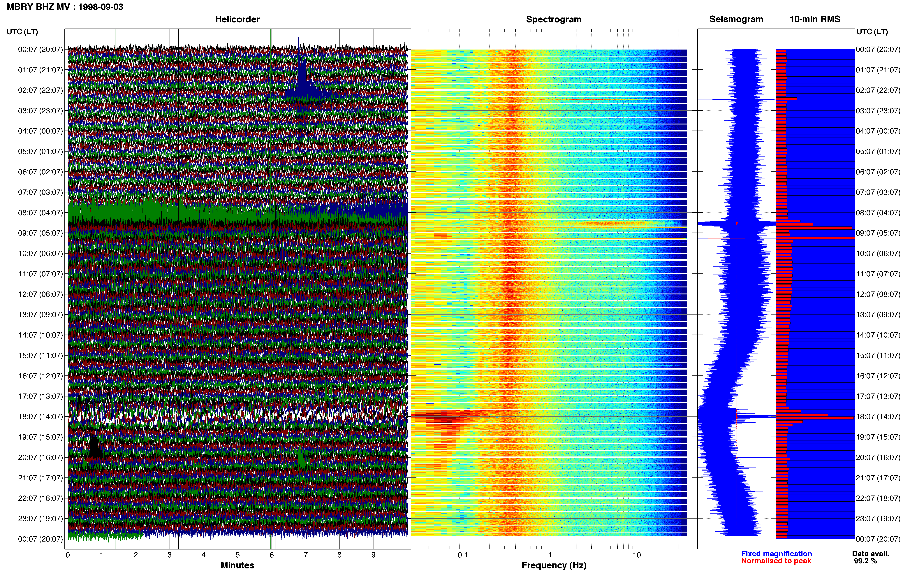Click the right time label '06:07 (02:07)'
This screenshot has height=578, width=924.
pos(878,172)
